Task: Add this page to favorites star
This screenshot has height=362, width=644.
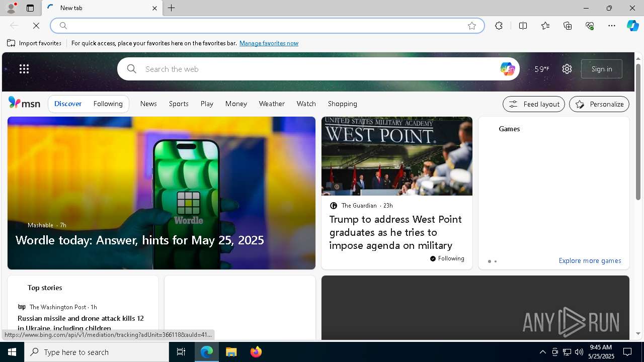Action: (x=472, y=26)
